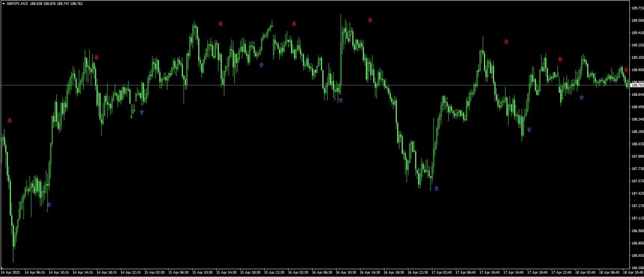The height and width of the screenshot is (277, 644).
Task: Click the 15 Apr 10:30 time label
Action: (202, 273)
